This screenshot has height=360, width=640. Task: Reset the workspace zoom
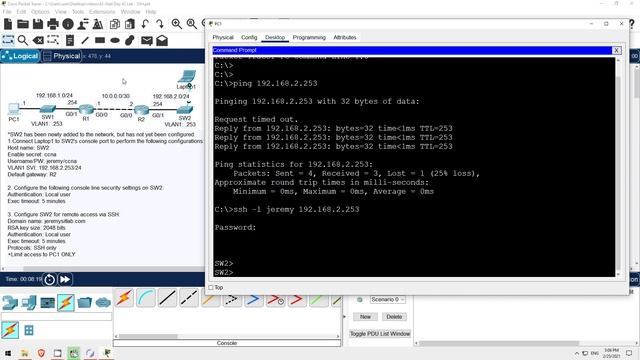pyautogui.click(x=191, y=24)
